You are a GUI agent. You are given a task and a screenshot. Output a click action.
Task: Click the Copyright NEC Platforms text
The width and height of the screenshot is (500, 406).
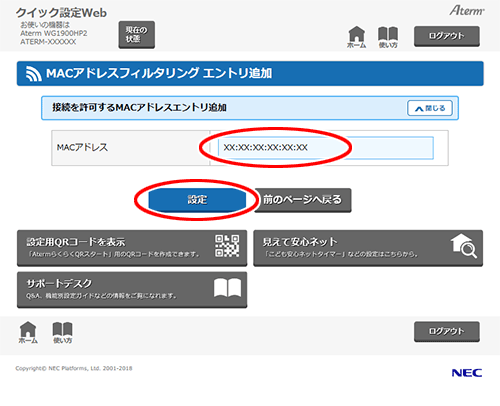pos(74,368)
